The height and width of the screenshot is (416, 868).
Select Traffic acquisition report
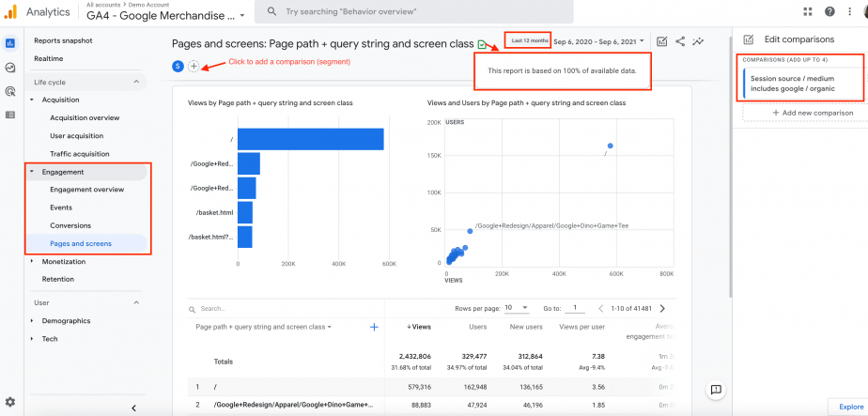coord(80,154)
